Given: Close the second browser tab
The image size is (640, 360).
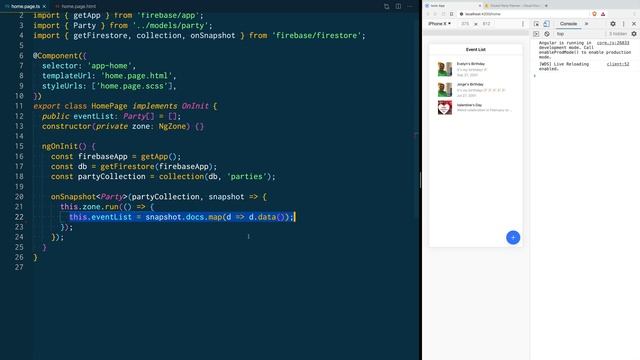Looking at the screenshot, I should coord(546,6).
